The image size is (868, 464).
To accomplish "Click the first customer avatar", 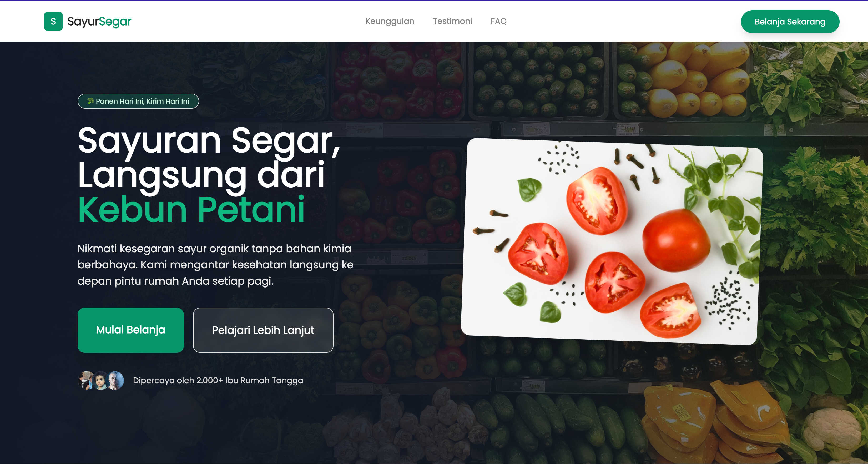I will coord(85,380).
